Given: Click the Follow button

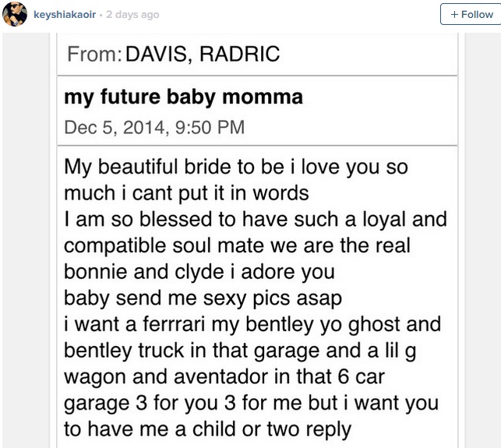Looking at the screenshot, I should pyautogui.click(x=471, y=14).
